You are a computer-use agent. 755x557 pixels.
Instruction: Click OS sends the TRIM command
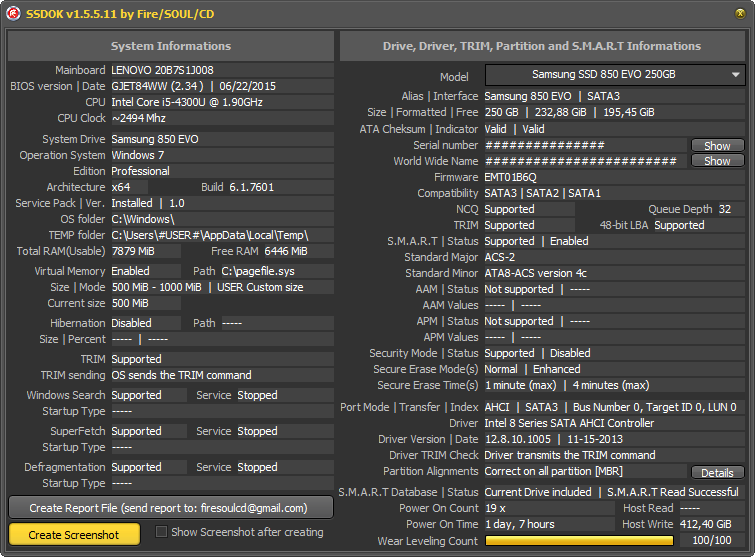click(182, 375)
